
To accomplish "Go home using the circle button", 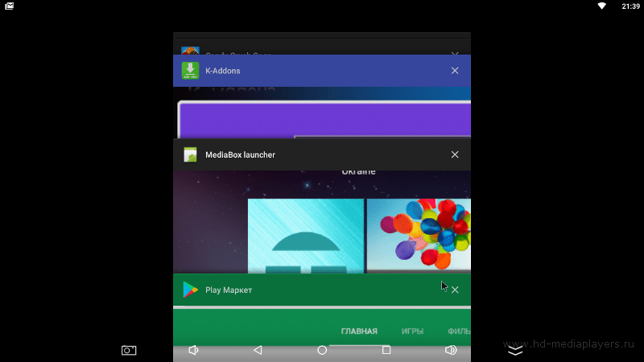I will coord(322,350).
